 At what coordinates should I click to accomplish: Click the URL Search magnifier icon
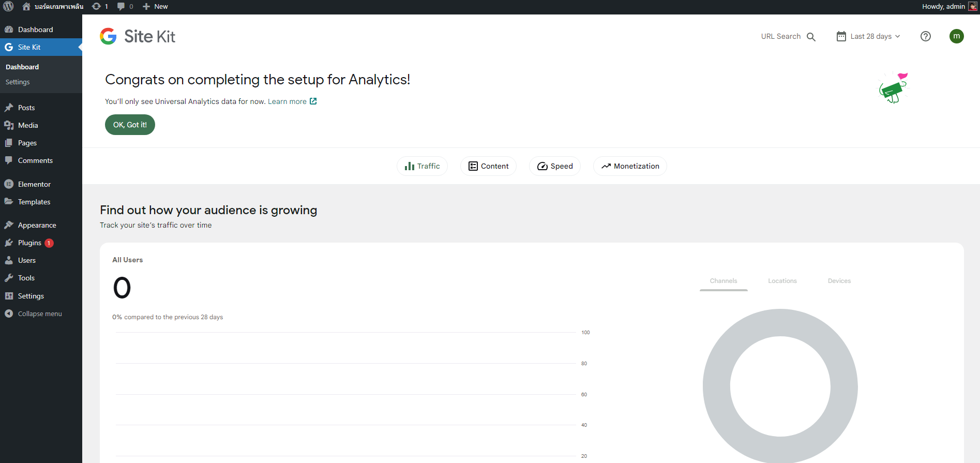point(811,37)
